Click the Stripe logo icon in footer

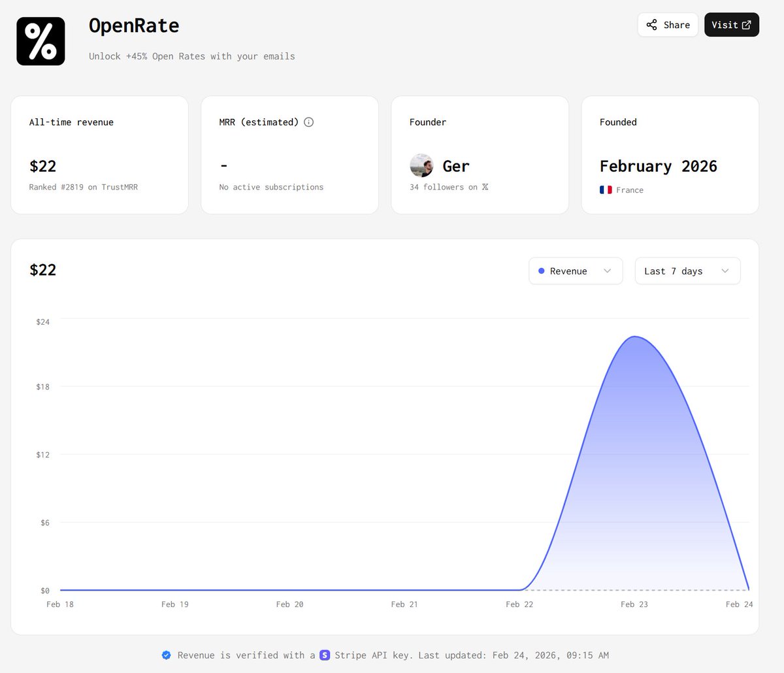pyautogui.click(x=325, y=655)
